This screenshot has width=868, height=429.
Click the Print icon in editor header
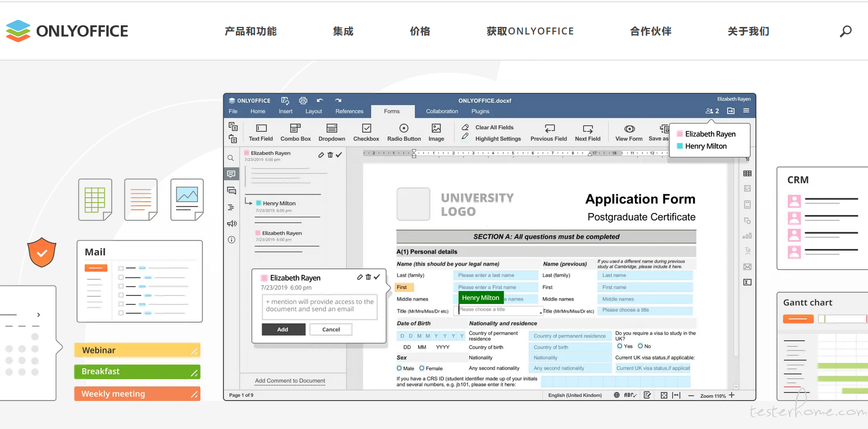click(303, 100)
